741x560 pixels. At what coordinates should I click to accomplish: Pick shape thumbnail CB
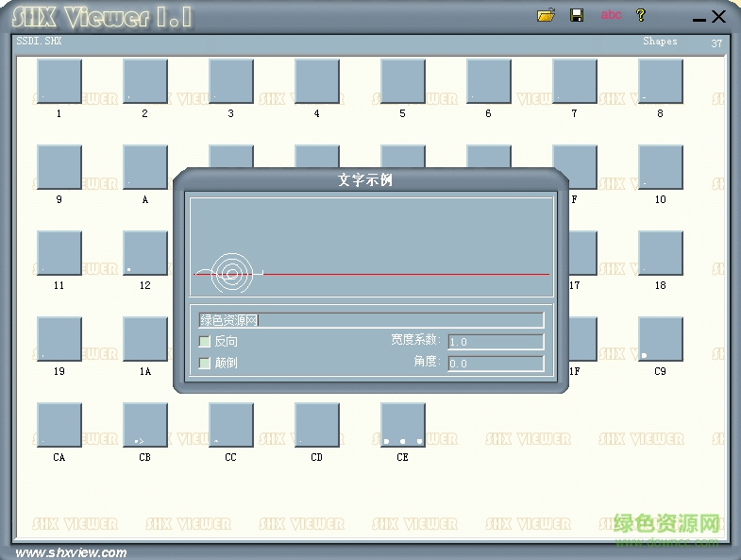[145, 425]
